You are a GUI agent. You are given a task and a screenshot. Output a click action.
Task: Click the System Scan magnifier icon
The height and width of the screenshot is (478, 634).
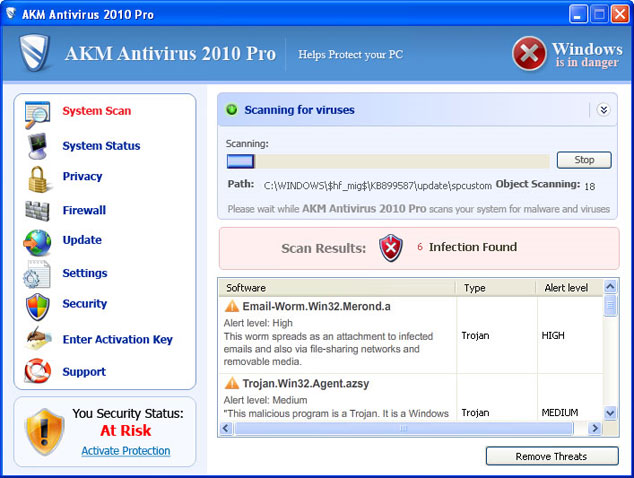point(37,114)
